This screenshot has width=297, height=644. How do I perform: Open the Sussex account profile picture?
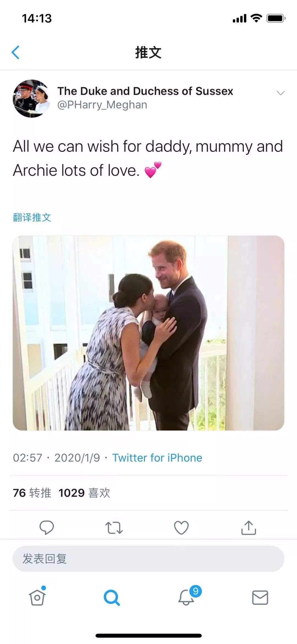tap(31, 98)
